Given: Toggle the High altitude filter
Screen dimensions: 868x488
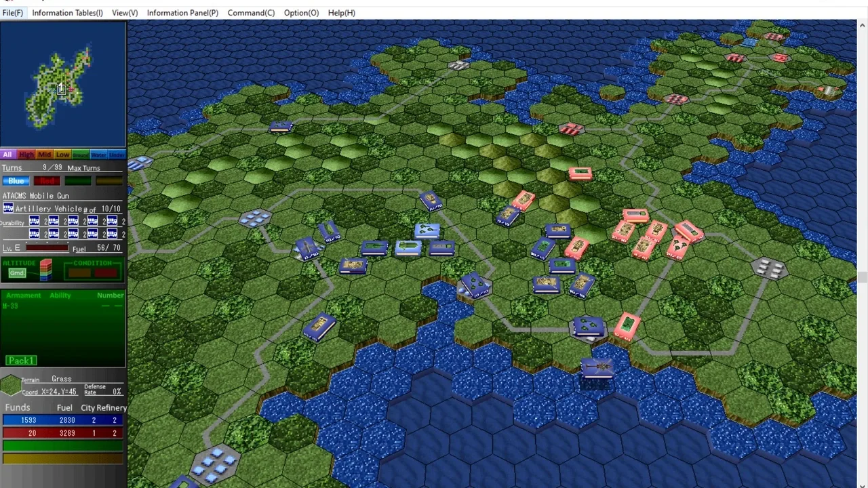Looking at the screenshot, I should pyautogui.click(x=26, y=155).
